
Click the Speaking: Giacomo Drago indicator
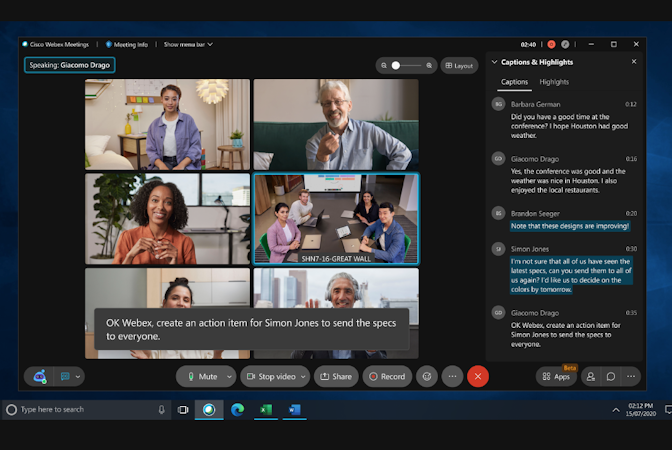pyautogui.click(x=69, y=65)
